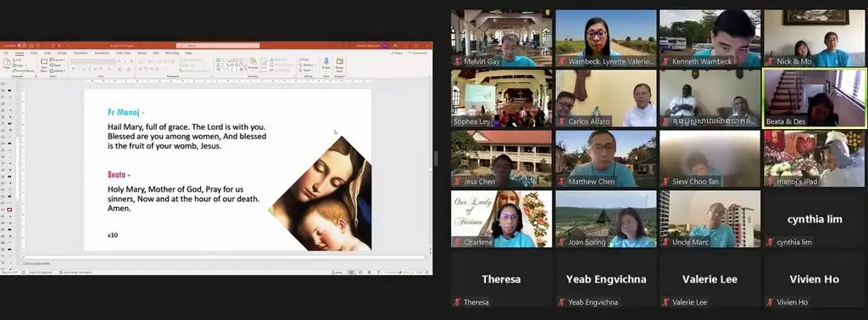The image size is (868, 320).
Task: Click Format Painter in Clipboard group
Action: click(23, 71)
